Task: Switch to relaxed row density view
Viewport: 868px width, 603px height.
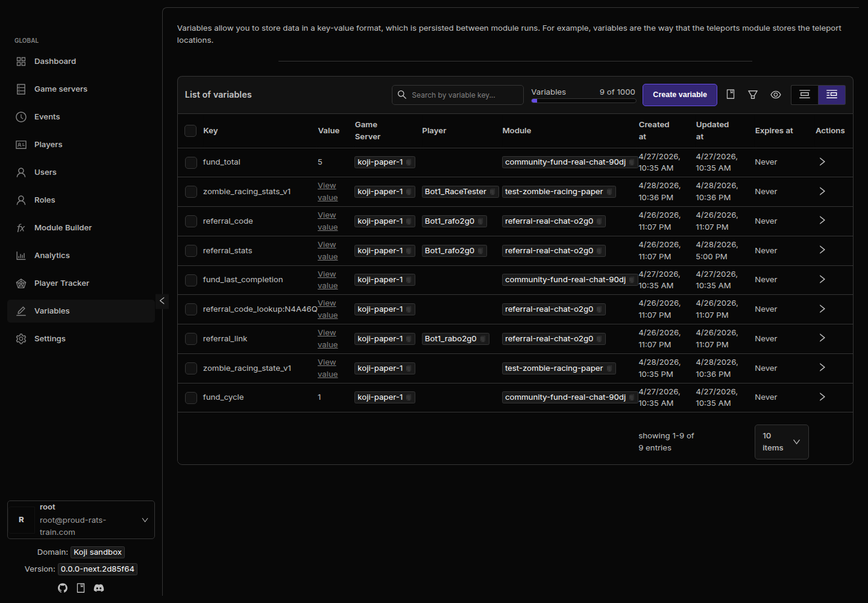Action: click(804, 95)
